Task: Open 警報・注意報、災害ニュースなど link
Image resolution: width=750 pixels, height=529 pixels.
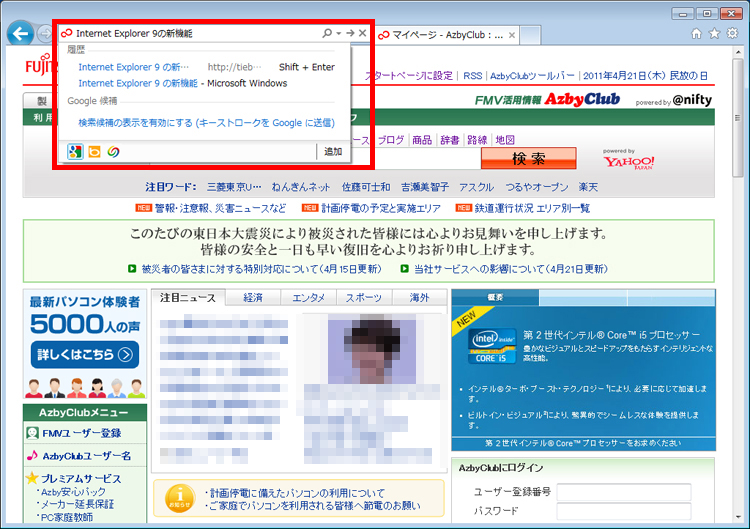Action: pyautogui.click(x=221, y=208)
